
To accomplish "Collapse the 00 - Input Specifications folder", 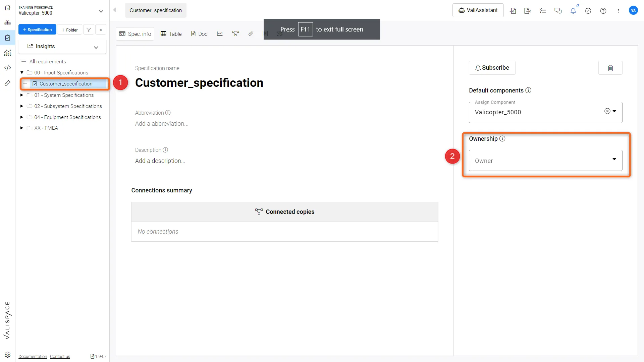I will tap(22, 73).
